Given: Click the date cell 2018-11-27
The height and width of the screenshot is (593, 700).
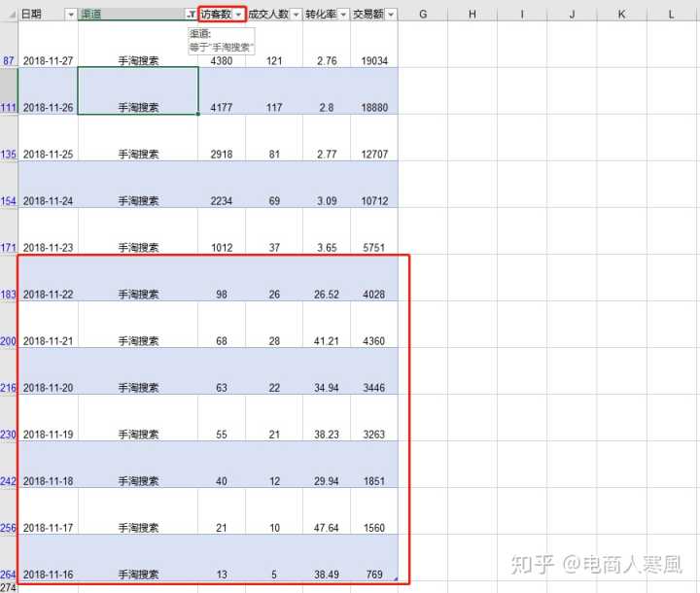Looking at the screenshot, I should tap(48, 60).
